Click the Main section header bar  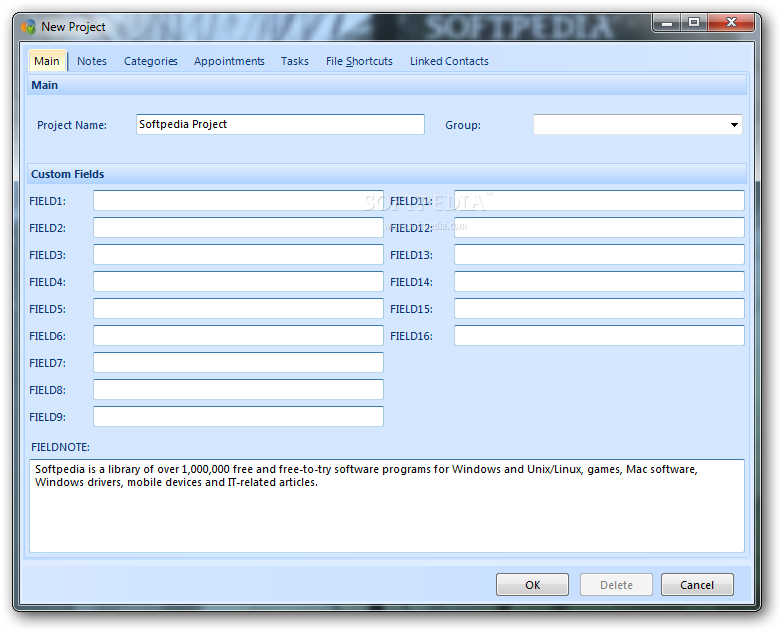387,85
